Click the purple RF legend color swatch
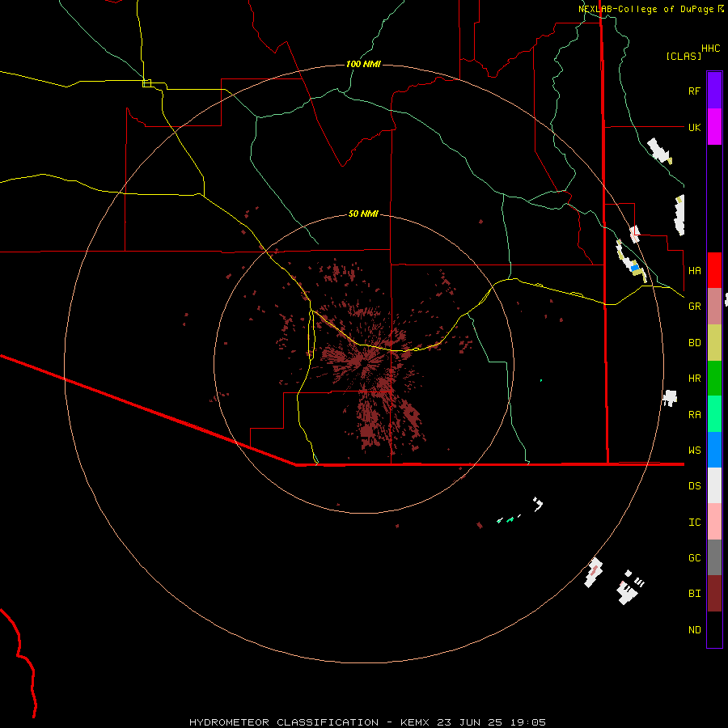This screenshot has width=728, height=728. 714,91
